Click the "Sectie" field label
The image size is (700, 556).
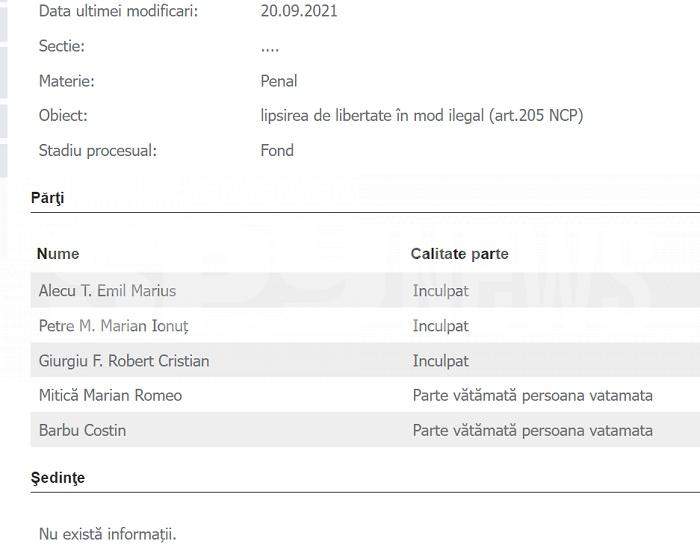point(62,46)
